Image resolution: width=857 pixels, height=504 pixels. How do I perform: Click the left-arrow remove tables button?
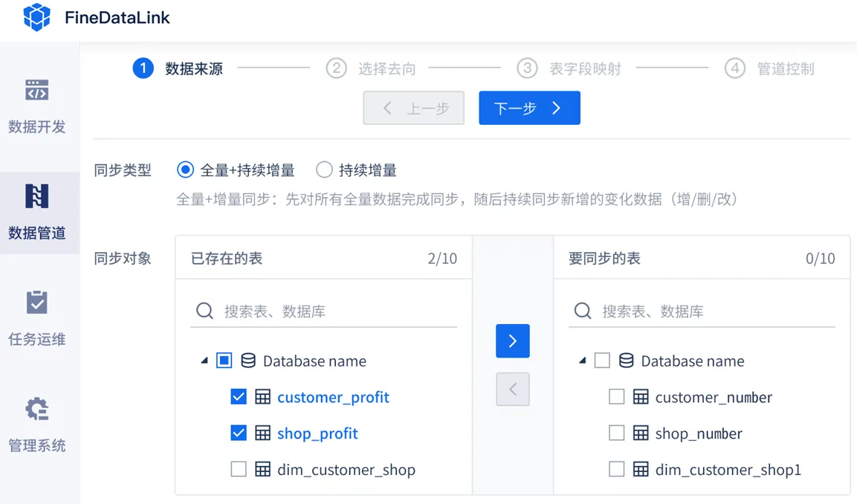(x=513, y=390)
